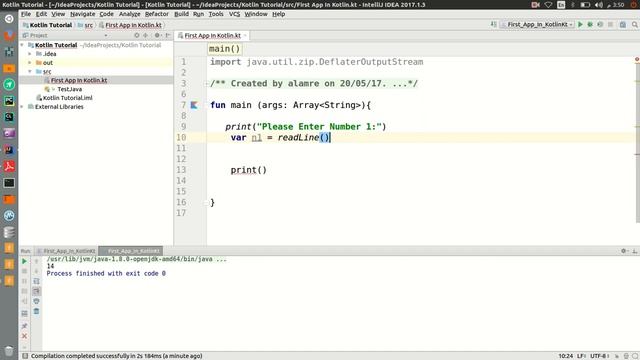Open Search Everywhere magnifier icon
Viewport: 640px width, 360px height.
635,24
